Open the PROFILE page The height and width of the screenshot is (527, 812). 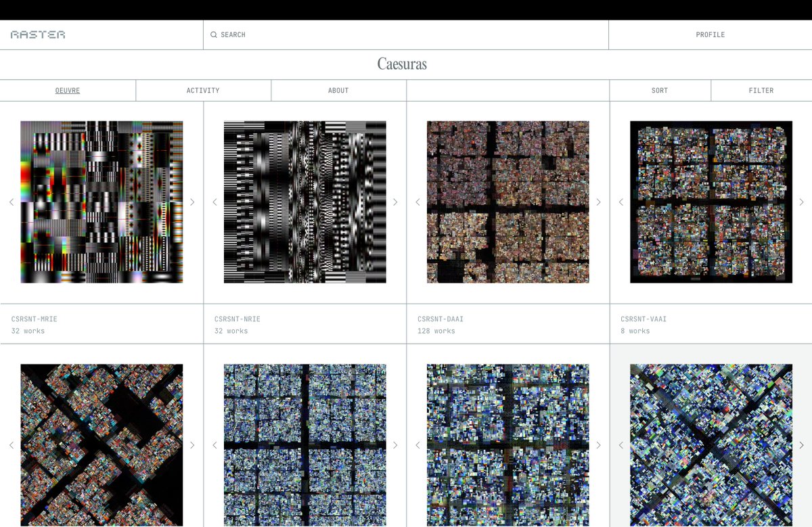pos(710,35)
